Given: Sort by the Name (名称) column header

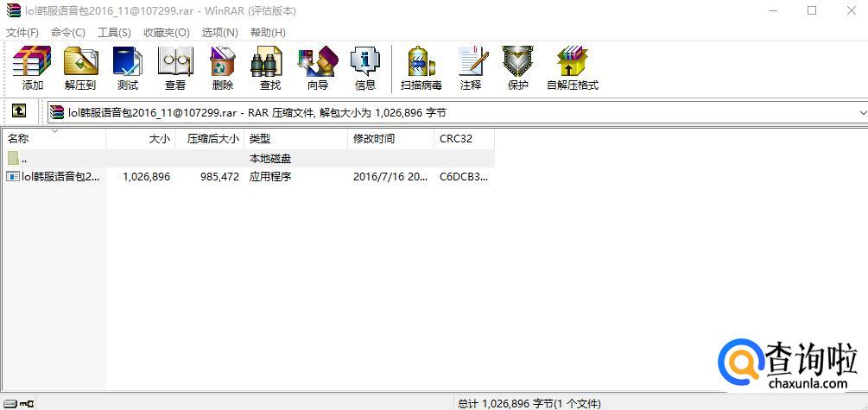Looking at the screenshot, I should coord(54,139).
